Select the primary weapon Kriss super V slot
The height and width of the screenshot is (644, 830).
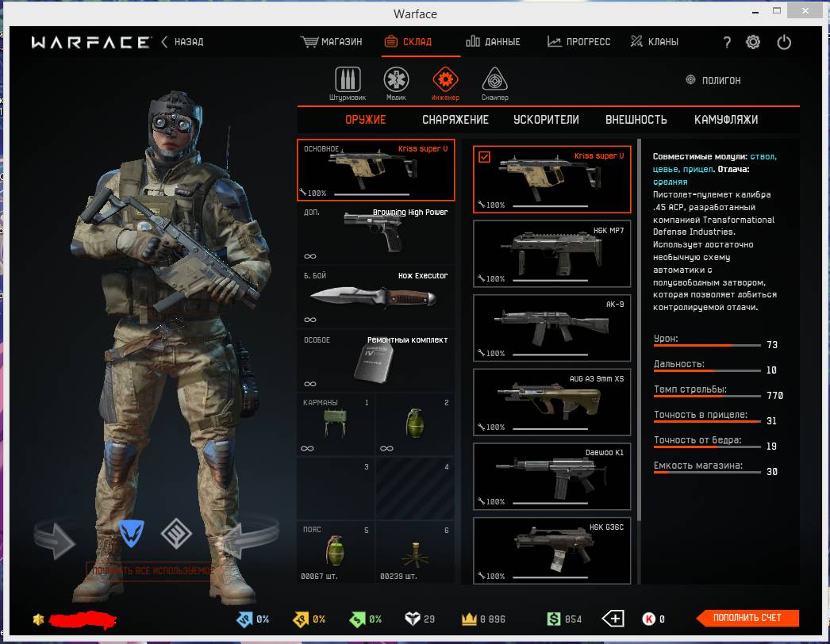[376, 170]
